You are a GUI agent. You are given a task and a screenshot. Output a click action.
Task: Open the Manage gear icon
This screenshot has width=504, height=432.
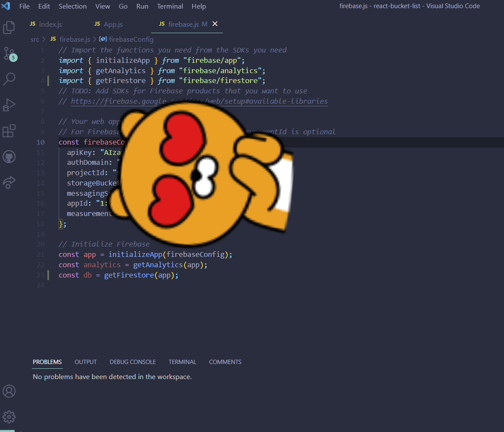pos(9,417)
